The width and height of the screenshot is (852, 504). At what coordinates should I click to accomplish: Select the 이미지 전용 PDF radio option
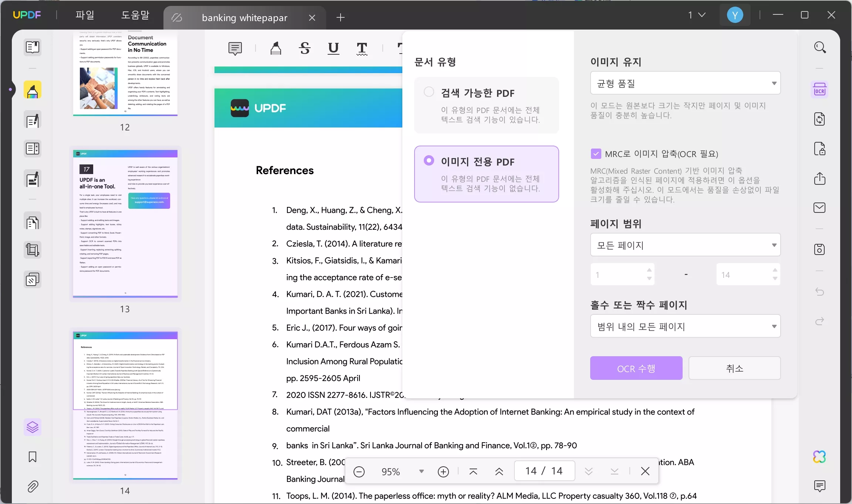point(429,160)
